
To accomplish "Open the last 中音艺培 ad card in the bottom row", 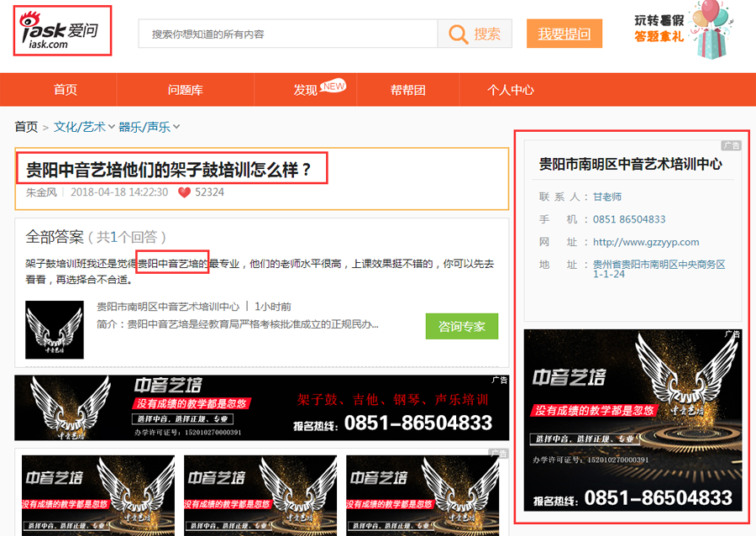I will 423,496.
